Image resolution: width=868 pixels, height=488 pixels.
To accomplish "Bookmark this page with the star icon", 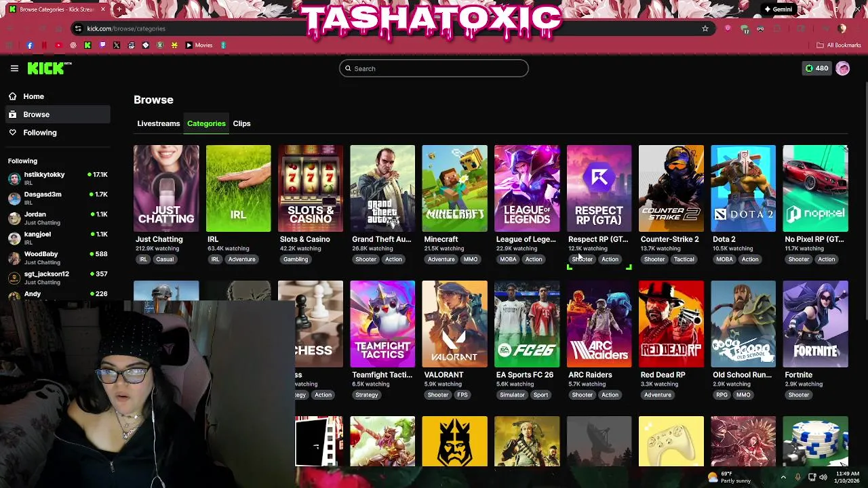I will (x=705, y=28).
